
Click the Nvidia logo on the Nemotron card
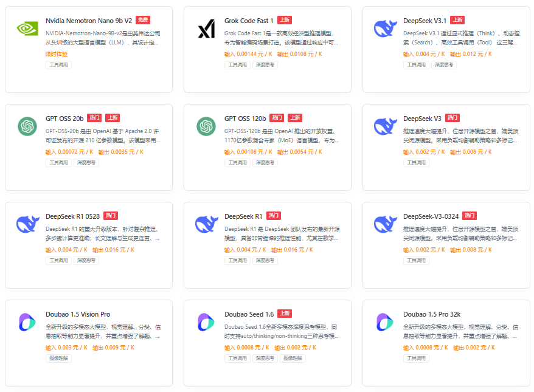27,29
